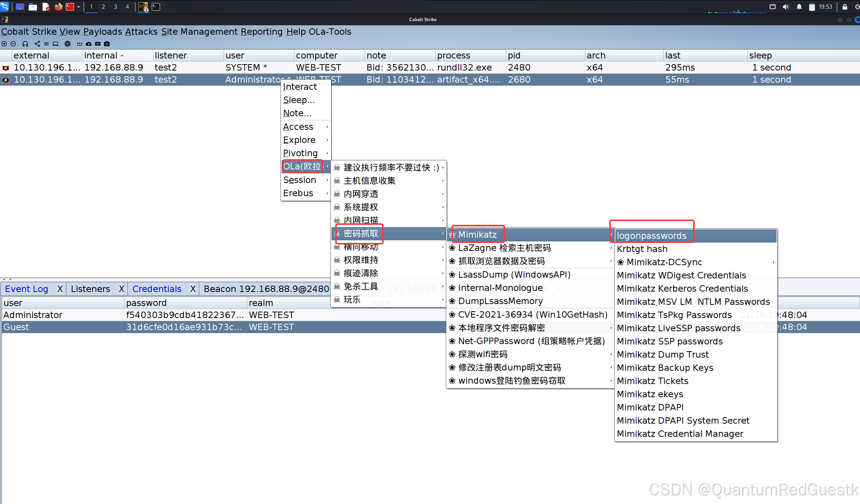860x504 pixels.
Task: Open targets view with laptop icon
Action: 55,44
